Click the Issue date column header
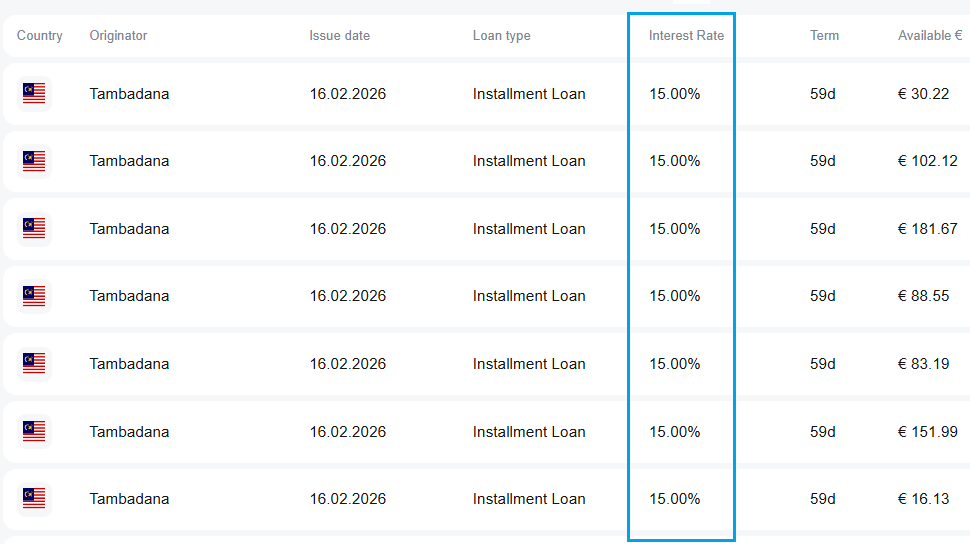This screenshot has width=970, height=552. tap(339, 36)
